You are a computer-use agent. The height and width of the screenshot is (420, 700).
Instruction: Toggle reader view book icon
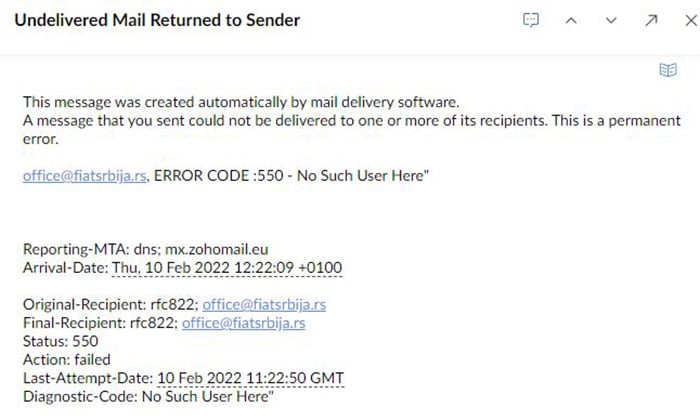[x=668, y=69]
